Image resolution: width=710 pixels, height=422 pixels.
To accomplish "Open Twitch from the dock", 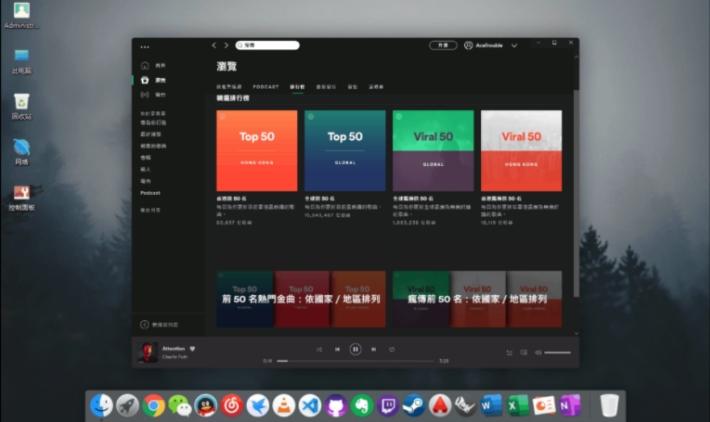I will click(x=388, y=405).
